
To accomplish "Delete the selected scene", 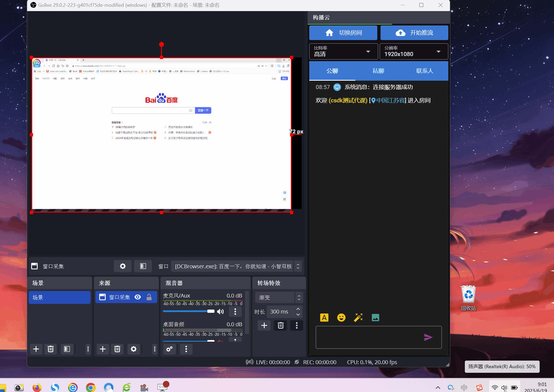I will point(51,349).
